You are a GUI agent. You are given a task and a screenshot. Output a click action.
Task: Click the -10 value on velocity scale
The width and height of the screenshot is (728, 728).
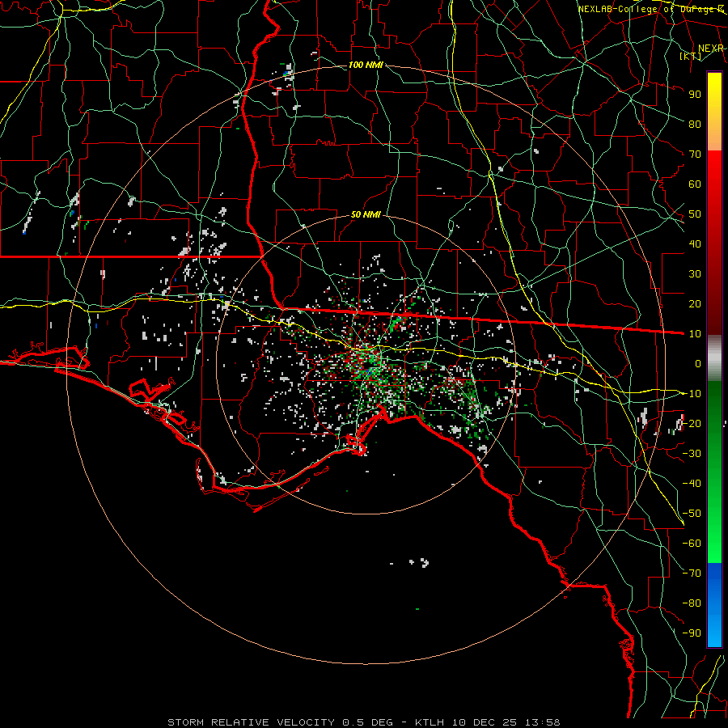pyautogui.click(x=692, y=394)
